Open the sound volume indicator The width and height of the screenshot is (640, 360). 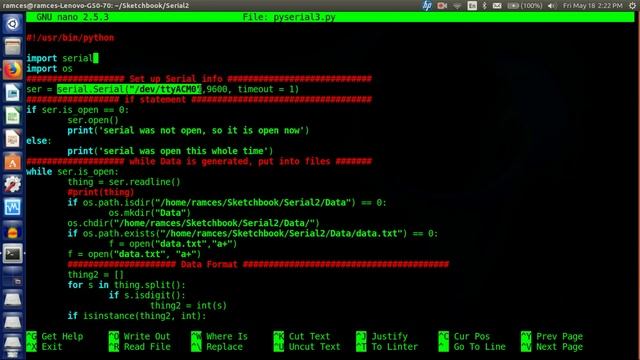click(551, 5)
